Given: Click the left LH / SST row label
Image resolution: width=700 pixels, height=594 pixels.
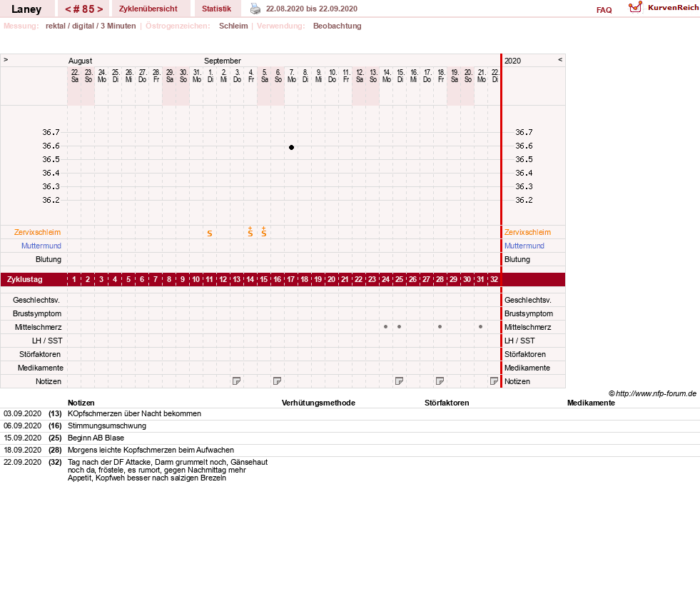Looking at the screenshot, I should (47, 341).
